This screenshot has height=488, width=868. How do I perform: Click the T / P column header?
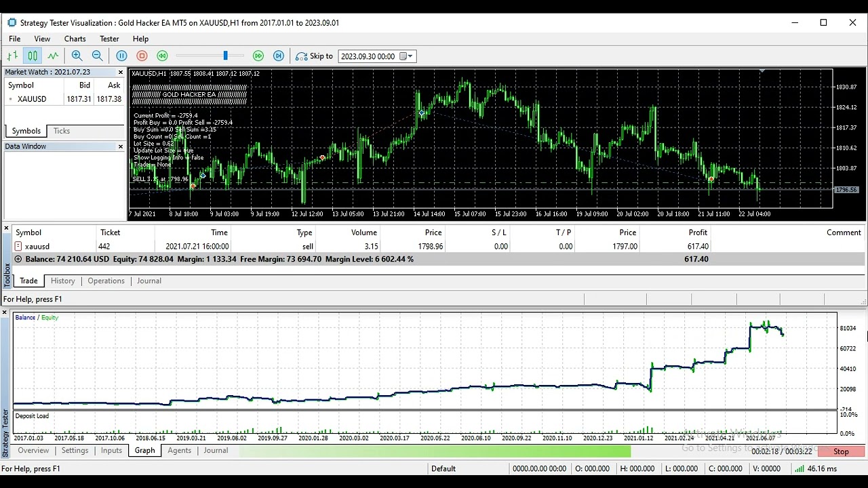tap(563, 232)
